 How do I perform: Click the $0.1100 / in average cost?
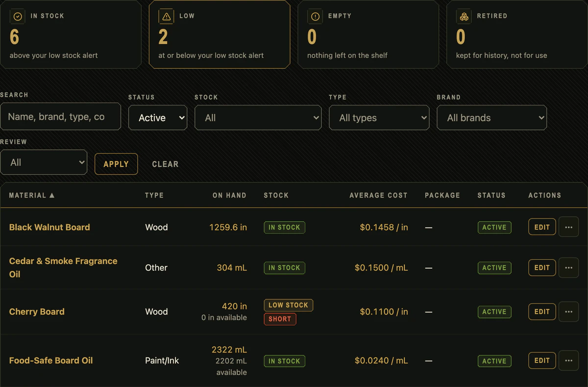384,311
